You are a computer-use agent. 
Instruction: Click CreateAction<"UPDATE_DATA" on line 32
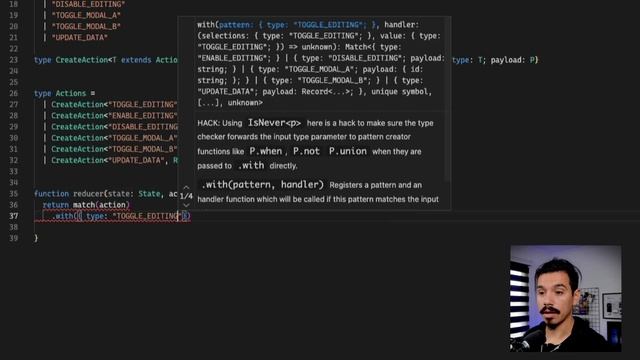[108, 160]
